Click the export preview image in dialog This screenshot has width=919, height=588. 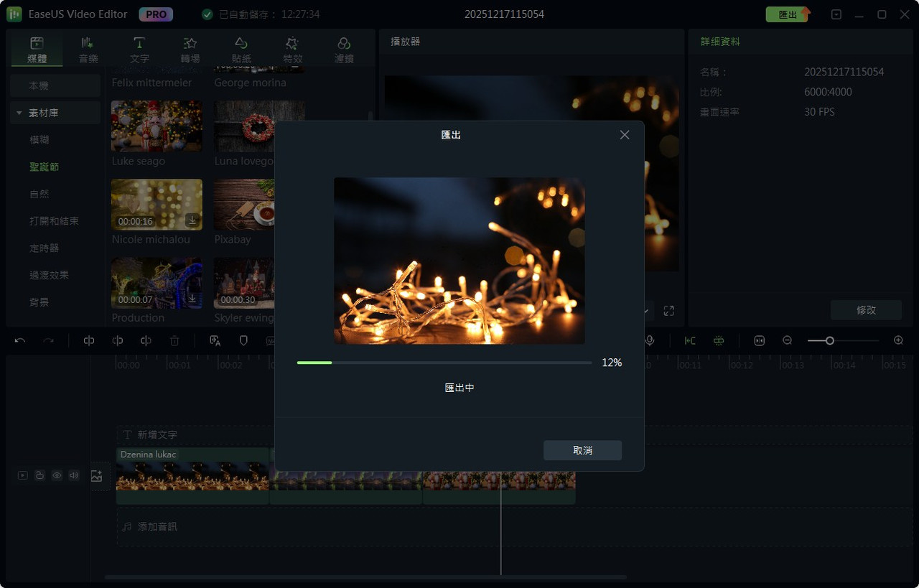[x=459, y=261]
